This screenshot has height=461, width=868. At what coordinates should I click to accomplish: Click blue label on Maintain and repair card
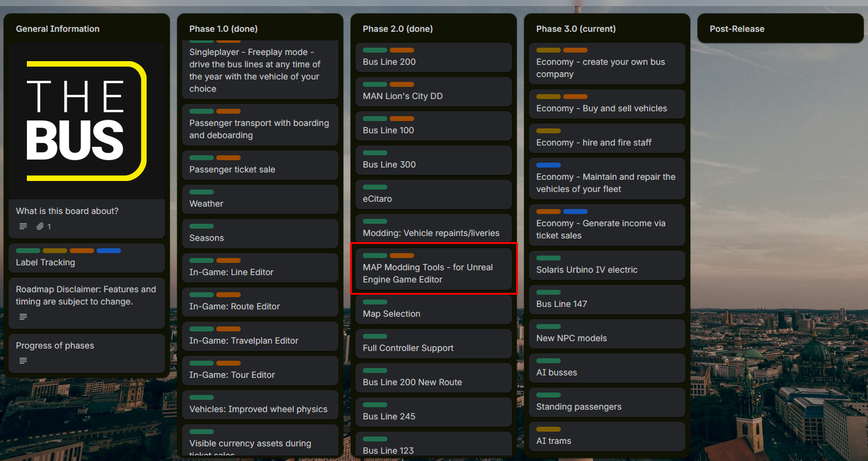tap(549, 165)
